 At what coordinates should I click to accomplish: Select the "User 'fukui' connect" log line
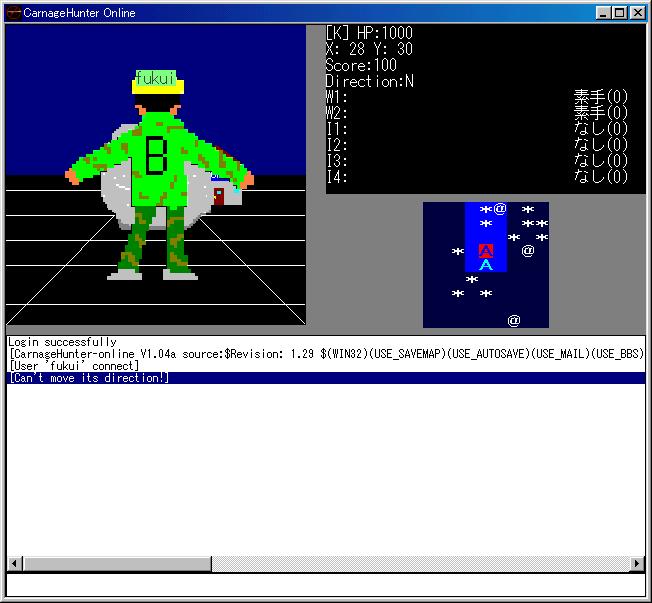[x=326, y=366]
